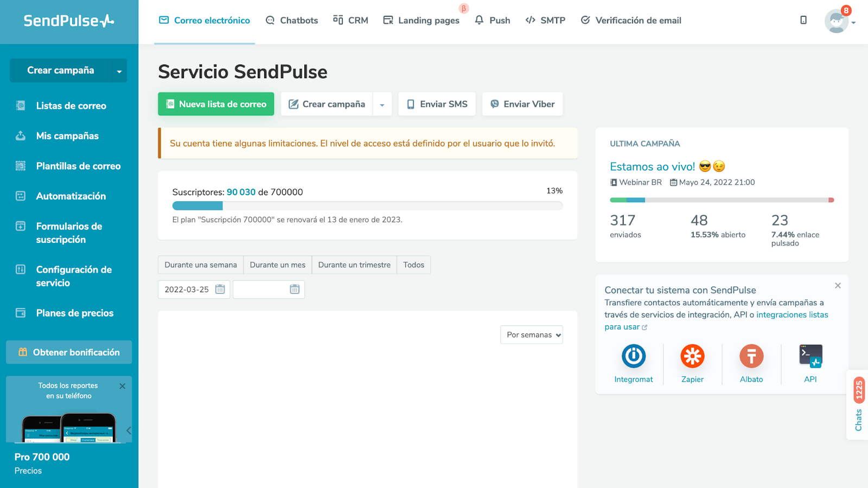Click the SendPulse logo

(69, 21)
